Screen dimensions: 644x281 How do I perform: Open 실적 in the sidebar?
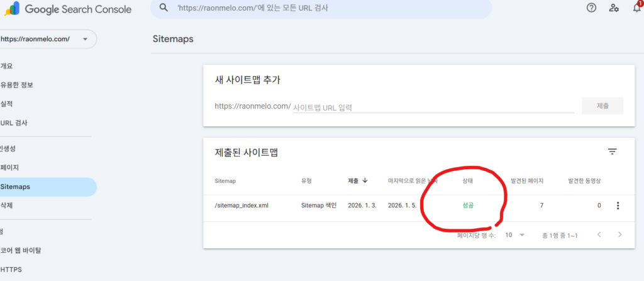pos(7,104)
